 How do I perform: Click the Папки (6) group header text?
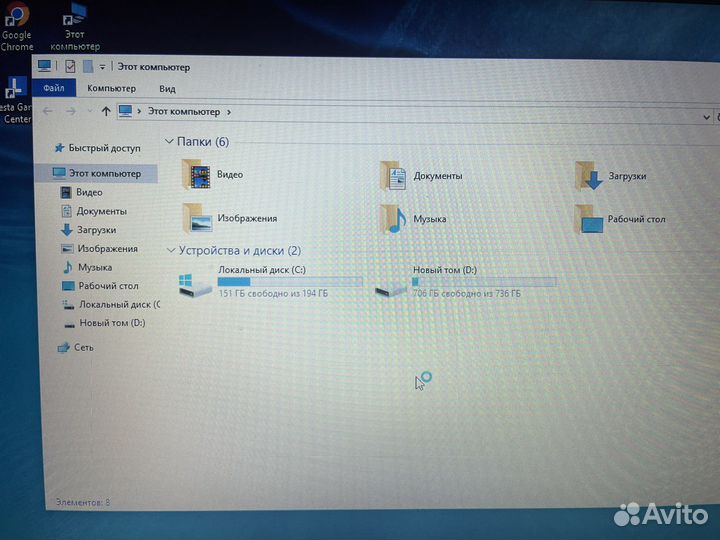(x=203, y=141)
